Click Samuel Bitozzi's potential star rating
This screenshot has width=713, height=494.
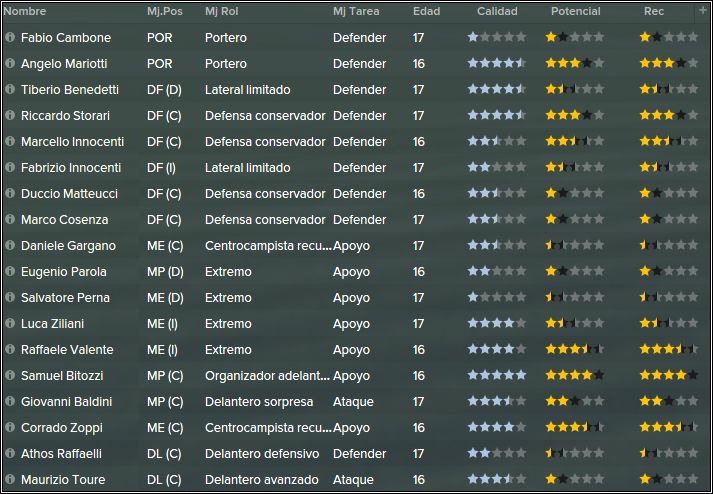click(x=575, y=375)
